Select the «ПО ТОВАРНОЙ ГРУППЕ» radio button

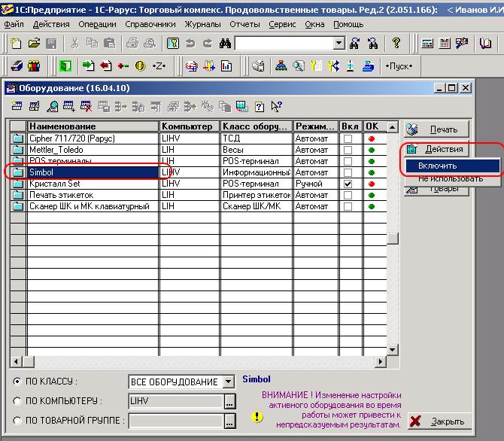pyautogui.click(x=17, y=421)
